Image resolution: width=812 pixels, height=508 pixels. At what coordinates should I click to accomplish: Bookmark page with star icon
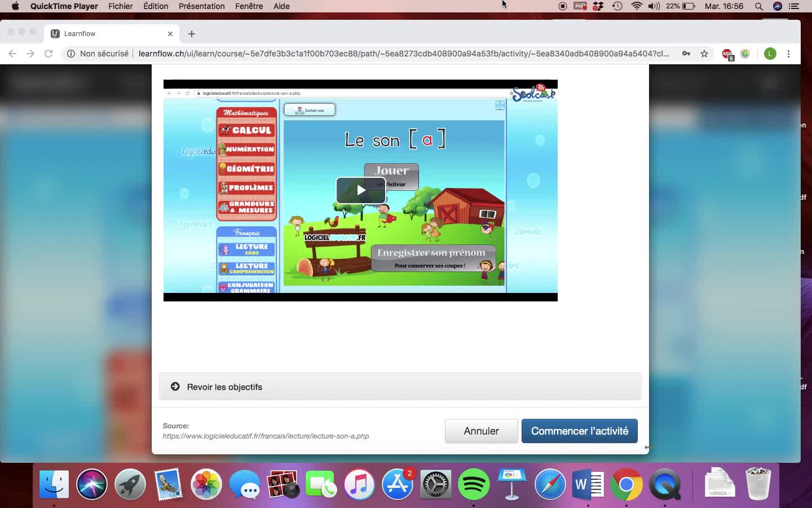pyautogui.click(x=704, y=54)
